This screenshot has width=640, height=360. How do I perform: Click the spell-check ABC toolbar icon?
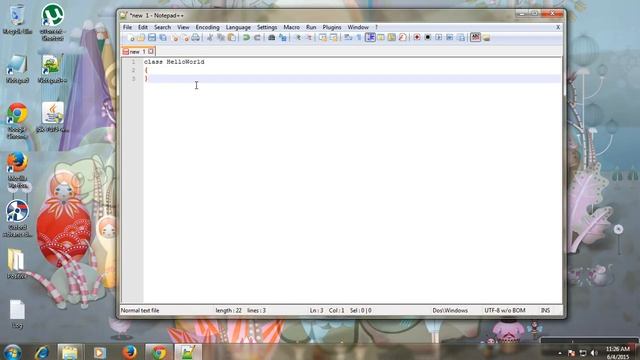pyautogui.click(x=476, y=38)
